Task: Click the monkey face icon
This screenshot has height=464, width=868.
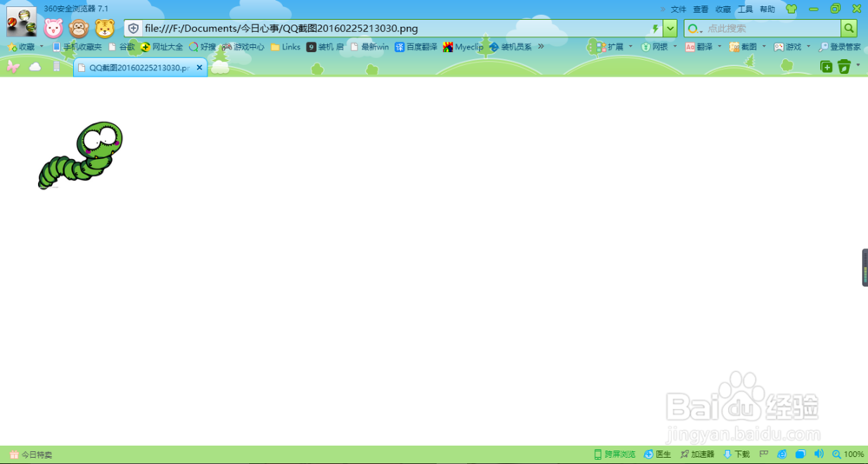Action: 79,29
